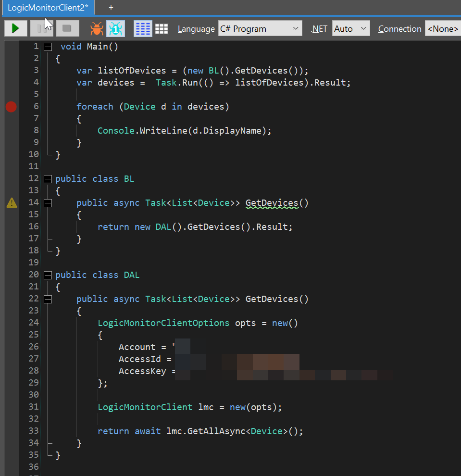Image resolution: width=461 pixels, height=476 pixels.
Task: Open the Language dropdown showing C# Program
Action: 260,28
